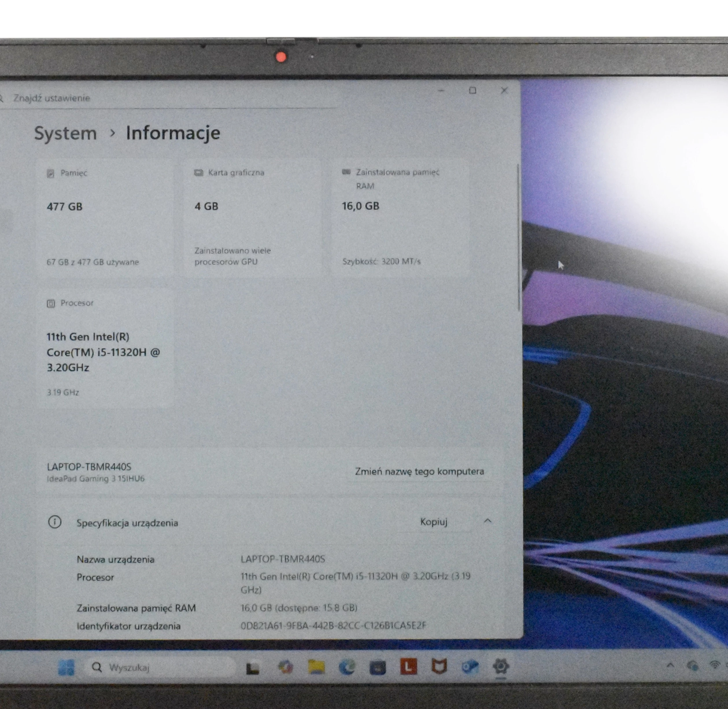Viewport: 728px width, 709px height.
Task: Open the System breadcrumb link
Action: click(66, 133)
